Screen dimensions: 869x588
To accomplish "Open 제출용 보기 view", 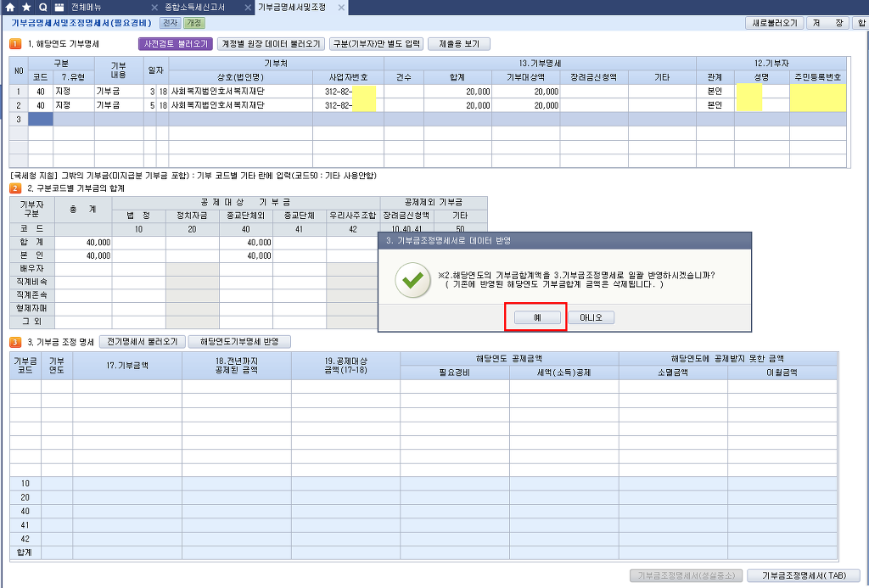I will click(459, 43).
